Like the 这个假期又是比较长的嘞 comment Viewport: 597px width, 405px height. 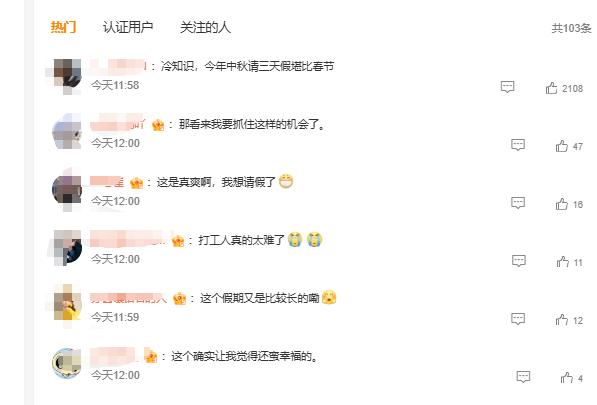[562, 320]
